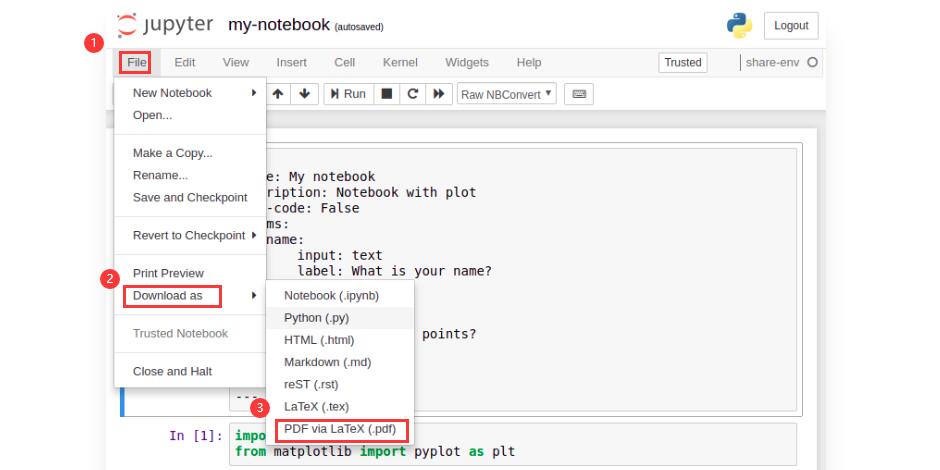Click the kernel idle indicator circle

(812, 62)
